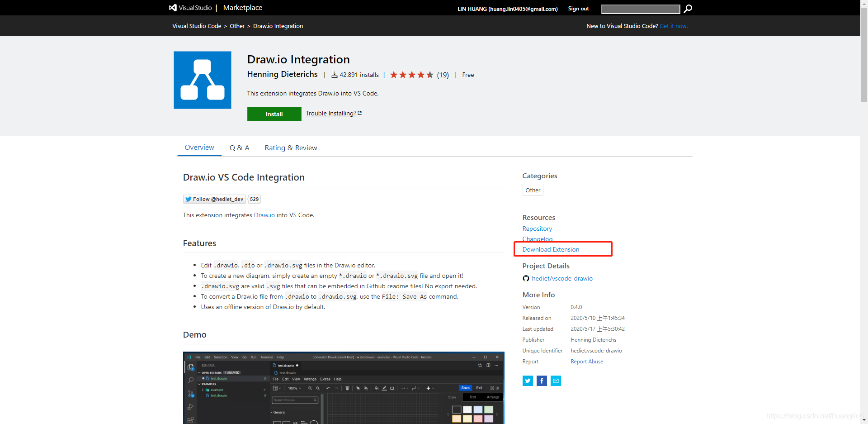Click the five-star rating
Image resolution: width=868 pixels, height=424 pixels.
coord(411,75)
